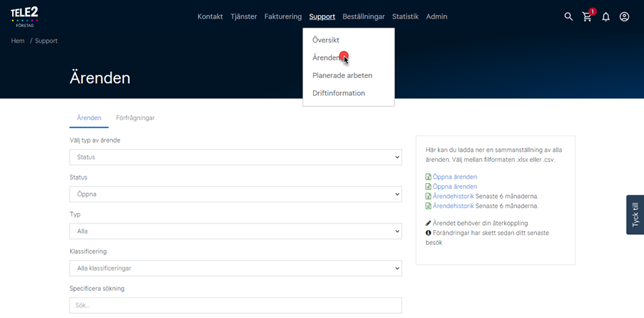Open the Typ dropdown showing Alla
Viewport: 644px width, 318px height.
coord(236,231)
